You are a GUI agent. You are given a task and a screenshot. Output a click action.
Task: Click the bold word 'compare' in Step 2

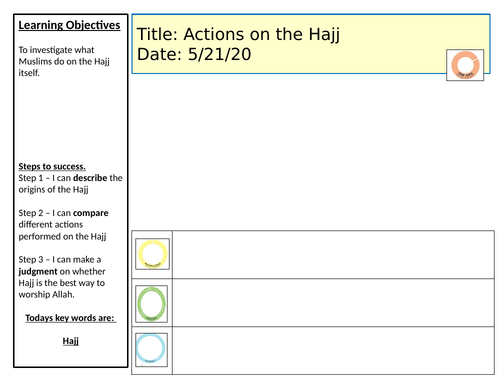coord(91,213)
